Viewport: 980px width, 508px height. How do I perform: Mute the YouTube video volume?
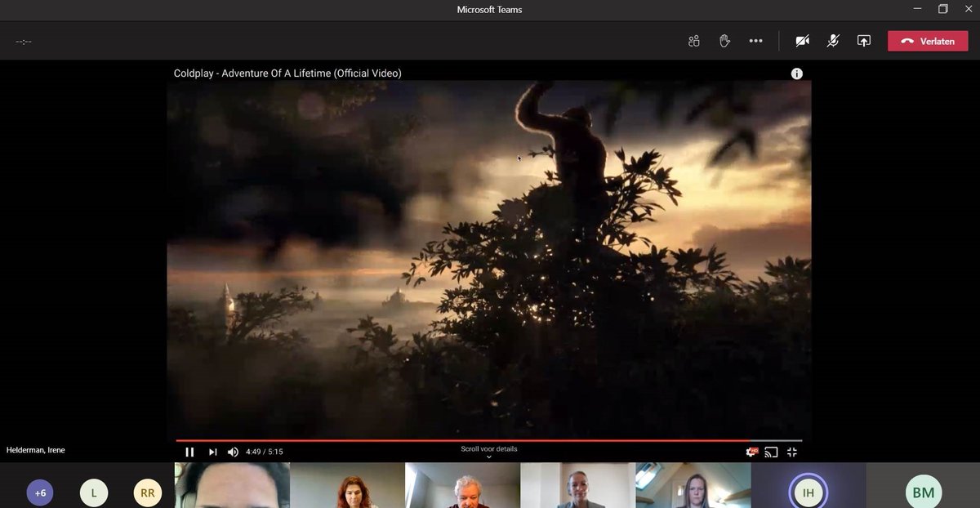pos(233,452)
